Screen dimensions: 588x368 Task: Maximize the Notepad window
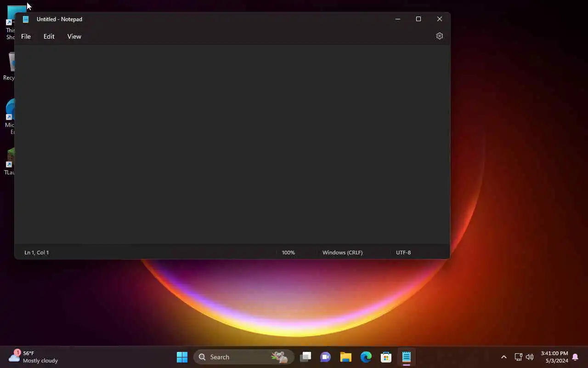point(418,19)
